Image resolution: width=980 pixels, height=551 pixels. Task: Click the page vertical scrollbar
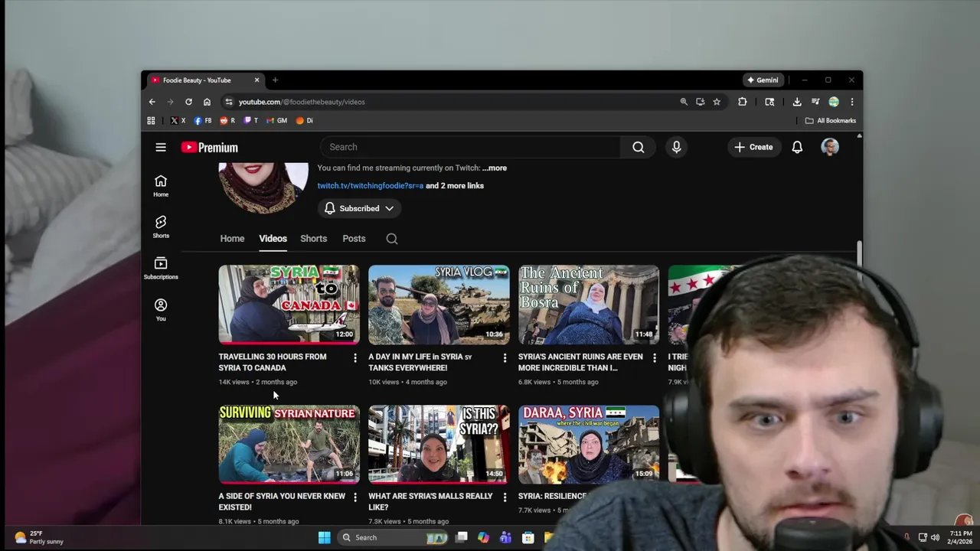click(859, 260)
